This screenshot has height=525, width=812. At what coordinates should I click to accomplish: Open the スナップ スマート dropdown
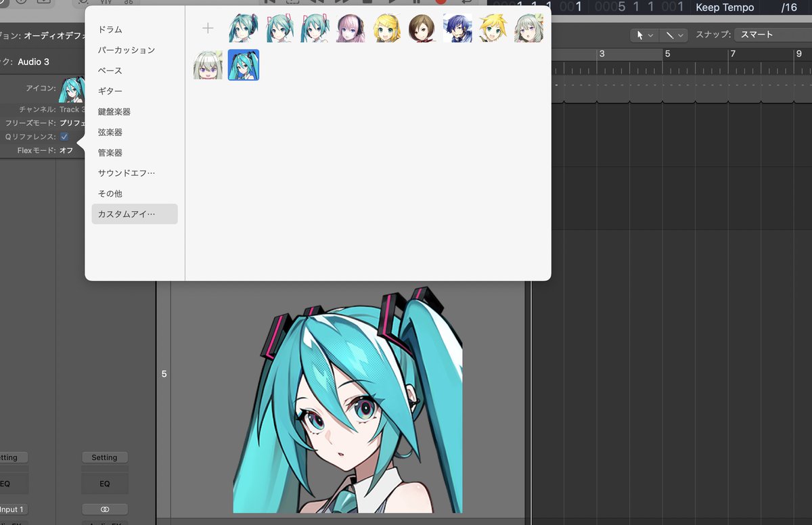pyautogui.click(x=773, y=35)
